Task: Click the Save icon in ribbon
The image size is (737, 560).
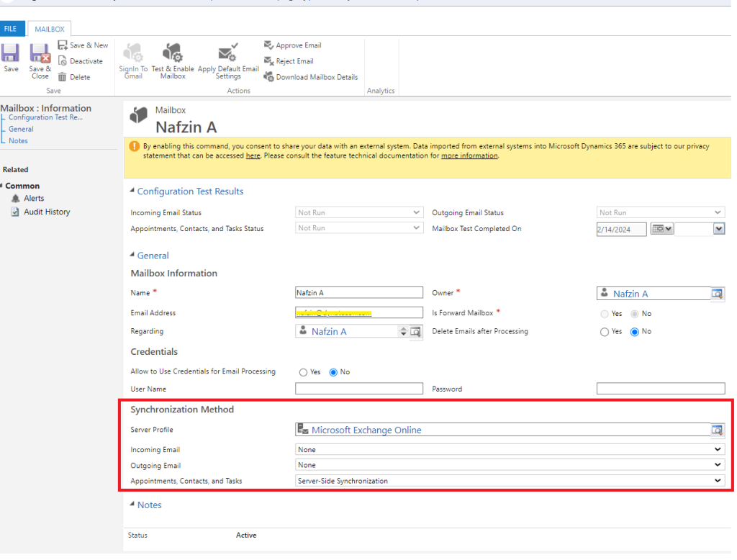Action: point(11,54)
